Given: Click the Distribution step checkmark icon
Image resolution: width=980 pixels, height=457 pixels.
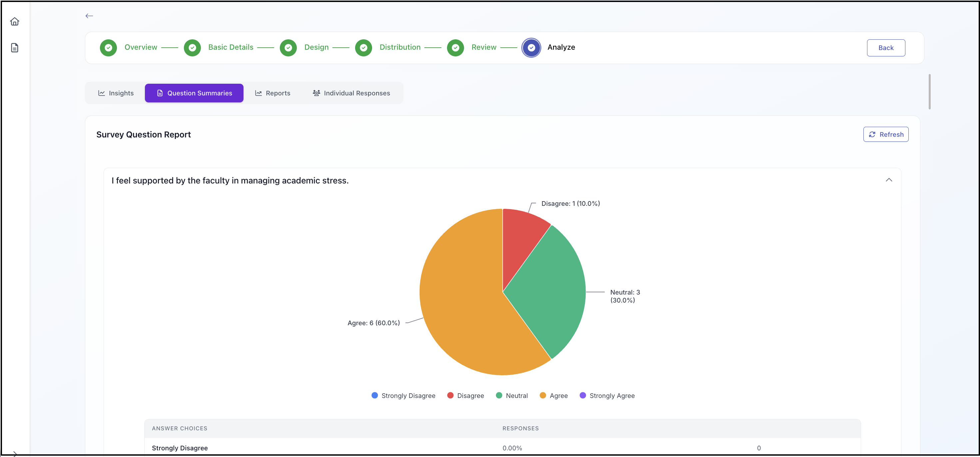Looking at the screenshot, I should [363, 48].
